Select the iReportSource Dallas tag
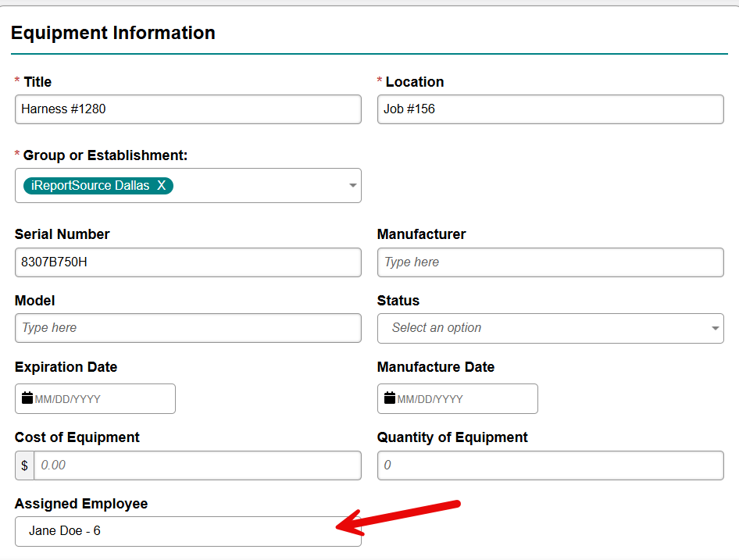 [98, 185]
